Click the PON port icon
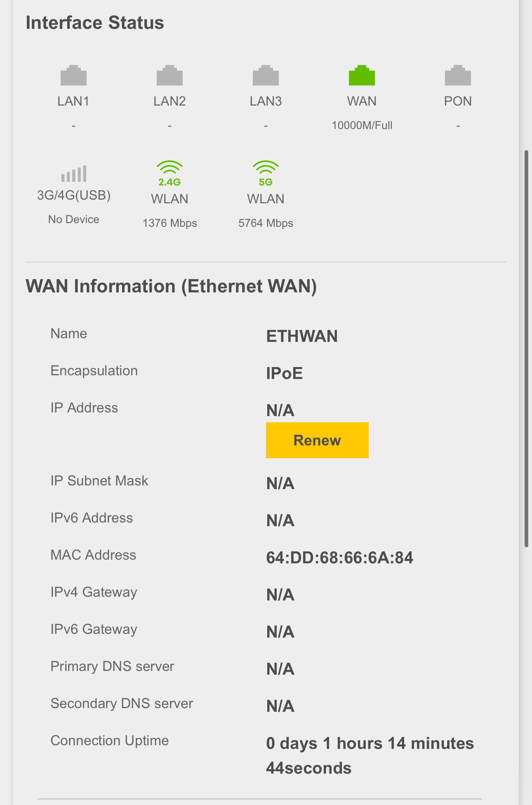Viewport: 532px width, 805px height. coord(458,76)
